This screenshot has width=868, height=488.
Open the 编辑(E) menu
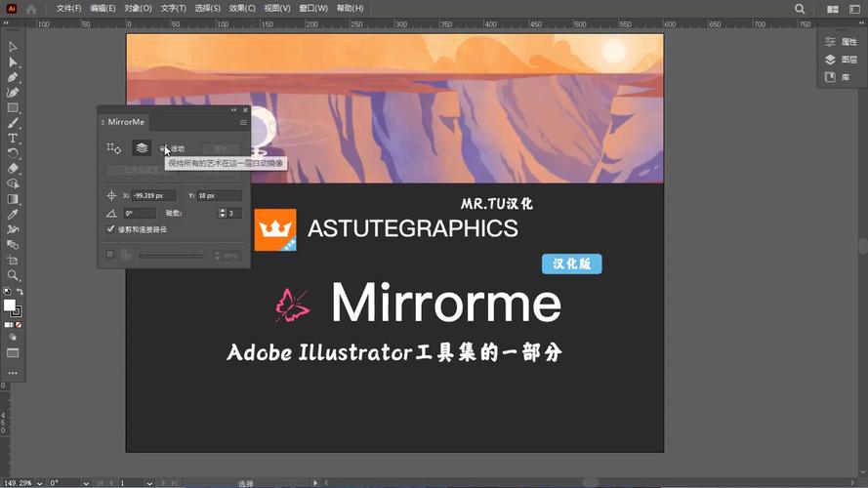click(x=103, y=9)
